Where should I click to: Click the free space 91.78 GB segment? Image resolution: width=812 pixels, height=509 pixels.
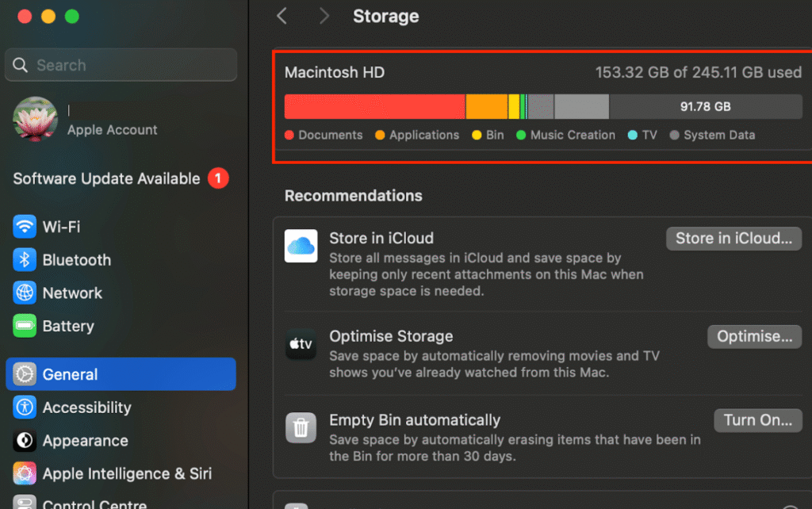tap(705, 106)
